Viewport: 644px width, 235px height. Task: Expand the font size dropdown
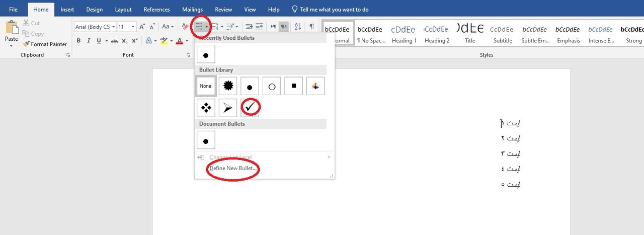133,27
